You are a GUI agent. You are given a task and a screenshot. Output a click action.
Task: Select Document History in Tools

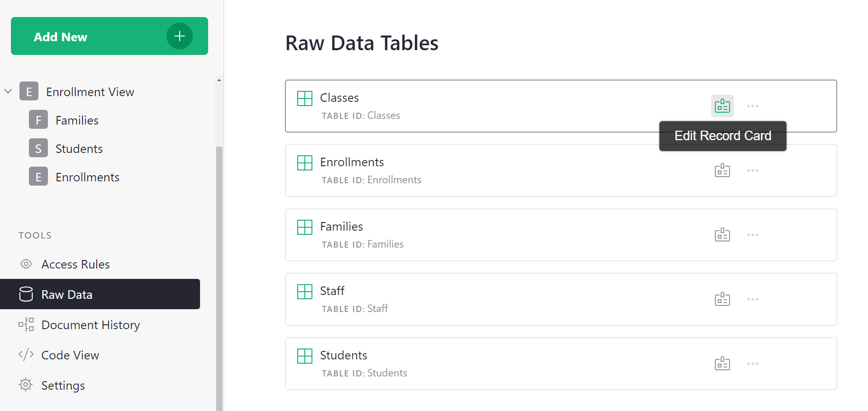click(x=90, y=325)
